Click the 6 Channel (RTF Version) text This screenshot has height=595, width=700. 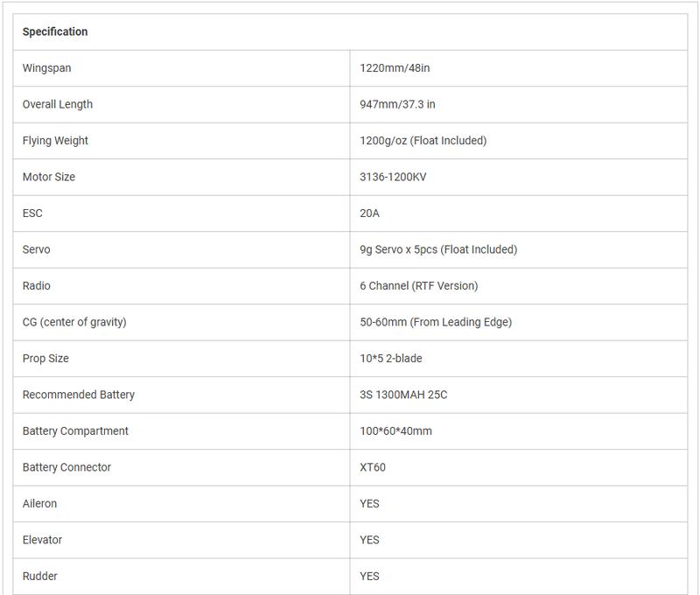(418, 285)
